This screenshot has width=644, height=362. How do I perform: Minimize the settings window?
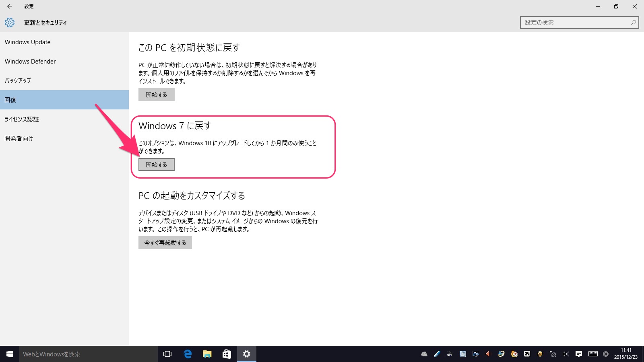pyautogui.click(x=597, y=6)
